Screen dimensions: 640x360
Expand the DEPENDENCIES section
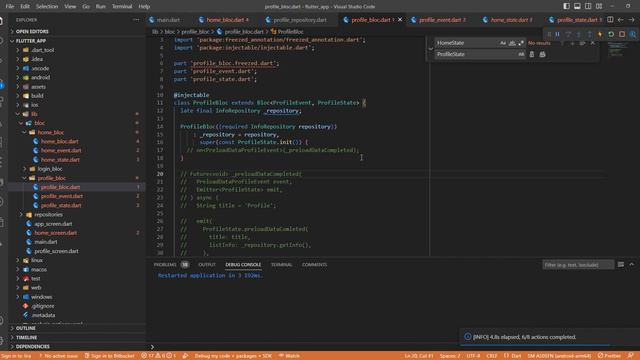77,347
